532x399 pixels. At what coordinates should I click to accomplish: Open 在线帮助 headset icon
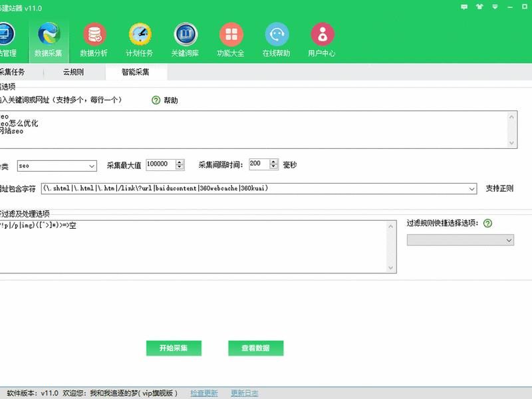[277, 34]
